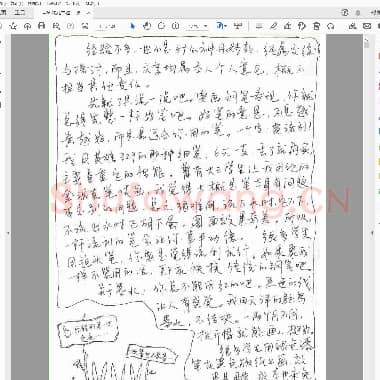Click the read mode icon beside fit options

(x=238, y=26)
